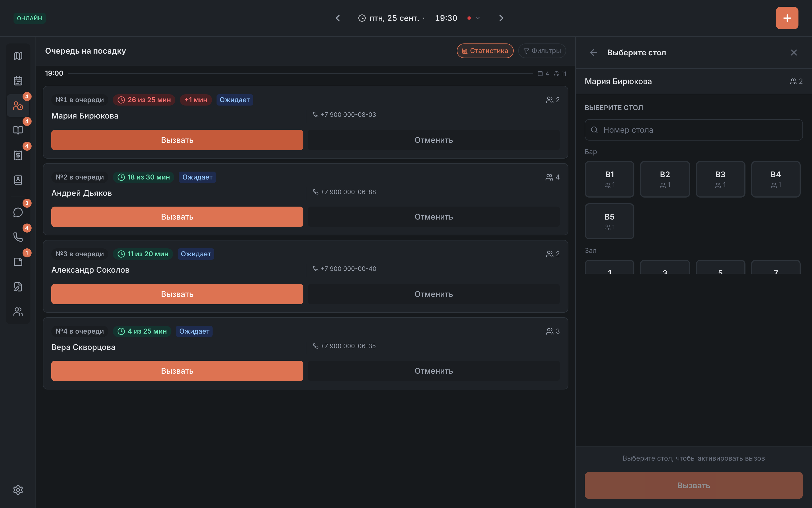Viewport: 812px width, 508px height.
Task: Expand the time dropdown chevron near 19:30
Action: point(477,18)
